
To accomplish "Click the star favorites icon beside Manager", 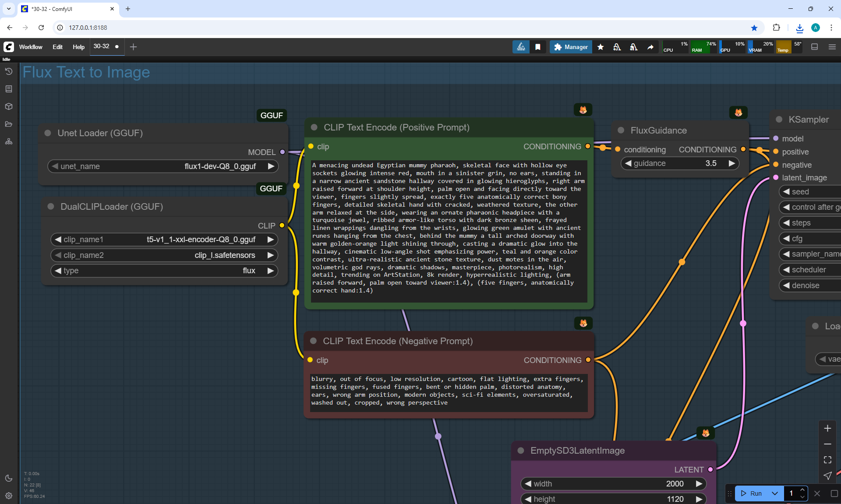I will point(601,47).
